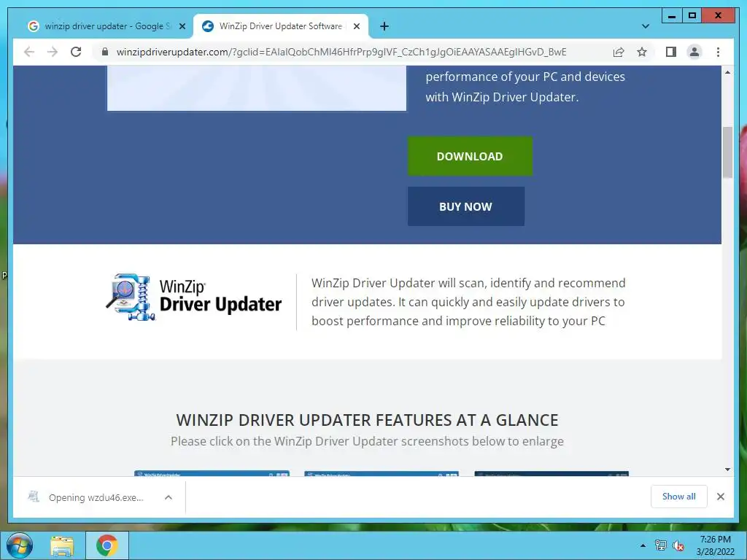Click the wzdu46.exe file icon
The height and width of the screenshot is (560, 747).
click(x=34, y=497)
